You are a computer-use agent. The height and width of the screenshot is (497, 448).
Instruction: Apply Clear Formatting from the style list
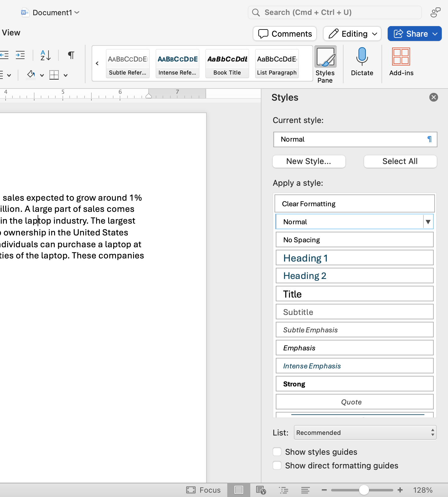(x=355, y=204)
